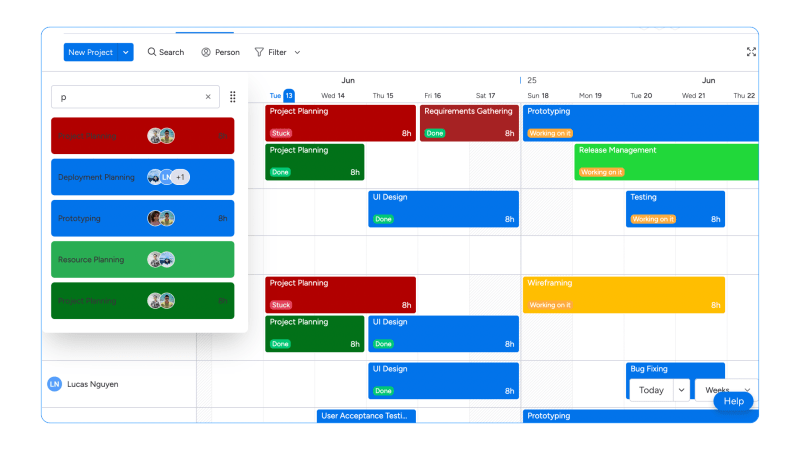Select Deployment Planning result card
This screenshot has height=450, width=800.
pos(143,177)
